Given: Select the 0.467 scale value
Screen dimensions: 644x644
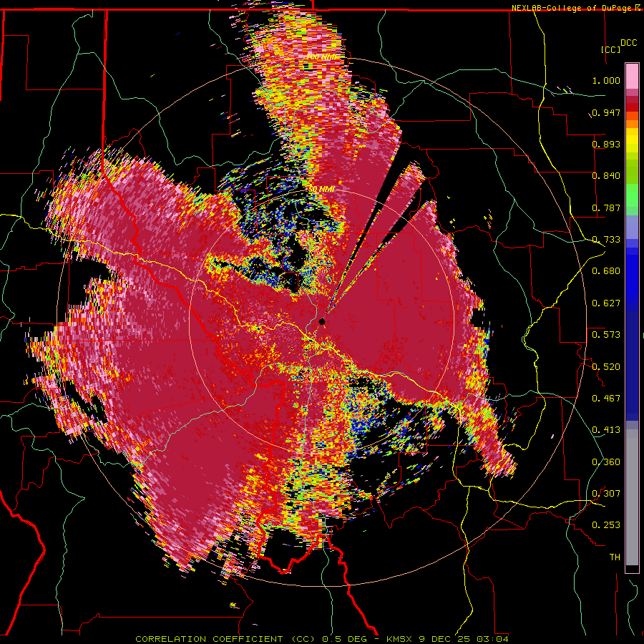Looking at the screenshot, I should click(x=606, y=398).
